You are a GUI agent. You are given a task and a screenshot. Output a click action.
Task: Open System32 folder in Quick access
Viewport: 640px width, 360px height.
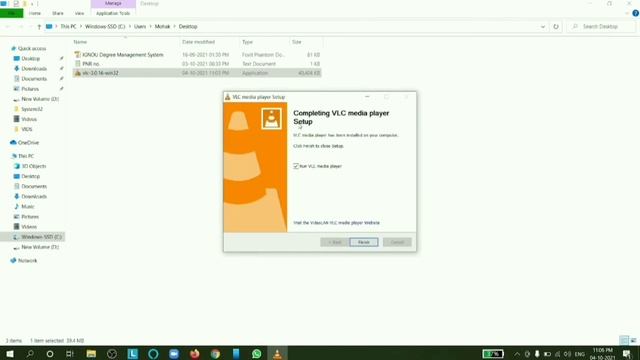[32, 109]
